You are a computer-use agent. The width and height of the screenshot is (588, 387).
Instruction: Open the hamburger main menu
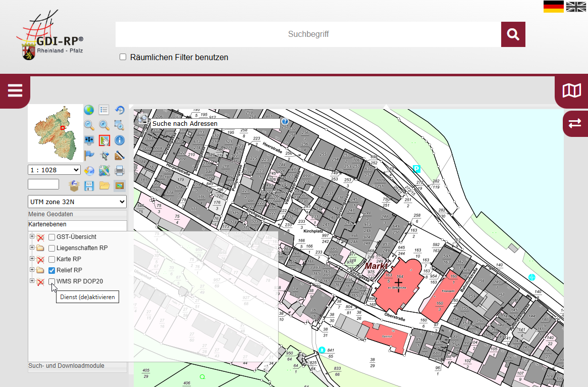(15, 91)
